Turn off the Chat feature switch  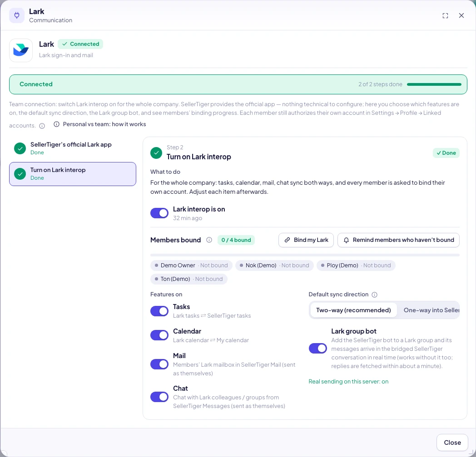159,397
